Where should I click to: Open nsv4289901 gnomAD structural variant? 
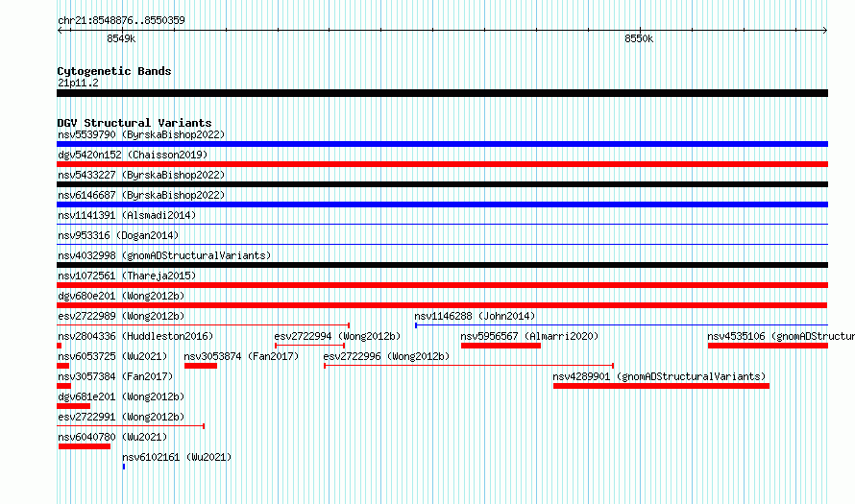[659, 376]
